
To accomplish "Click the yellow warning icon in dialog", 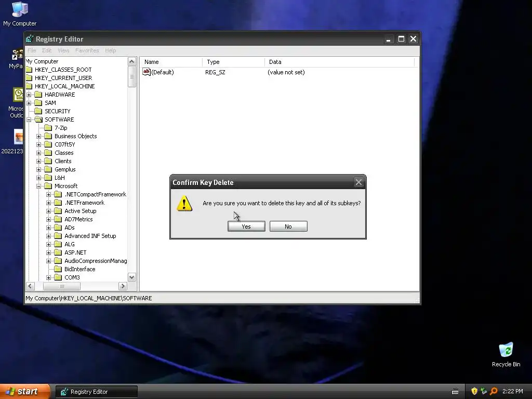I will pos(184,203).
